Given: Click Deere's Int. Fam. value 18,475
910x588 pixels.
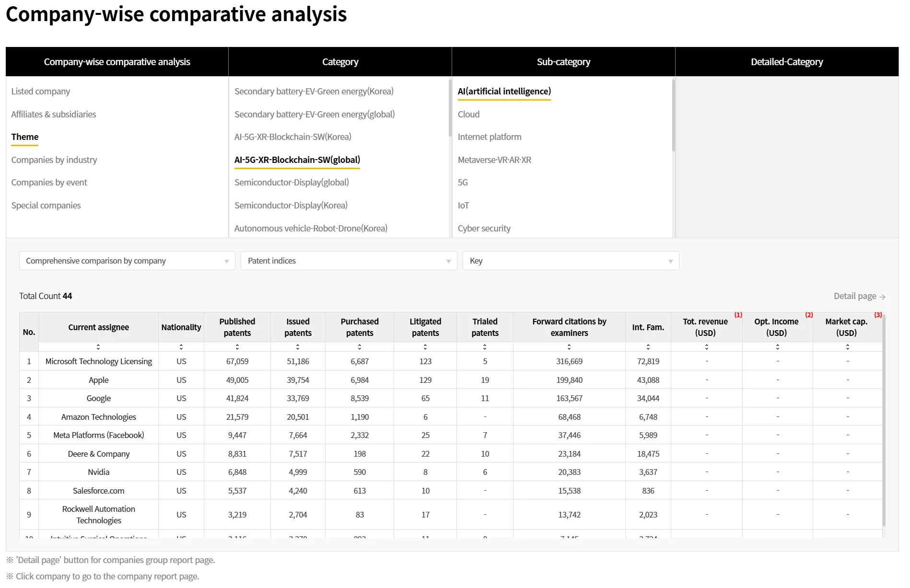Looking at the screenshot, I should tap(648, 454).
